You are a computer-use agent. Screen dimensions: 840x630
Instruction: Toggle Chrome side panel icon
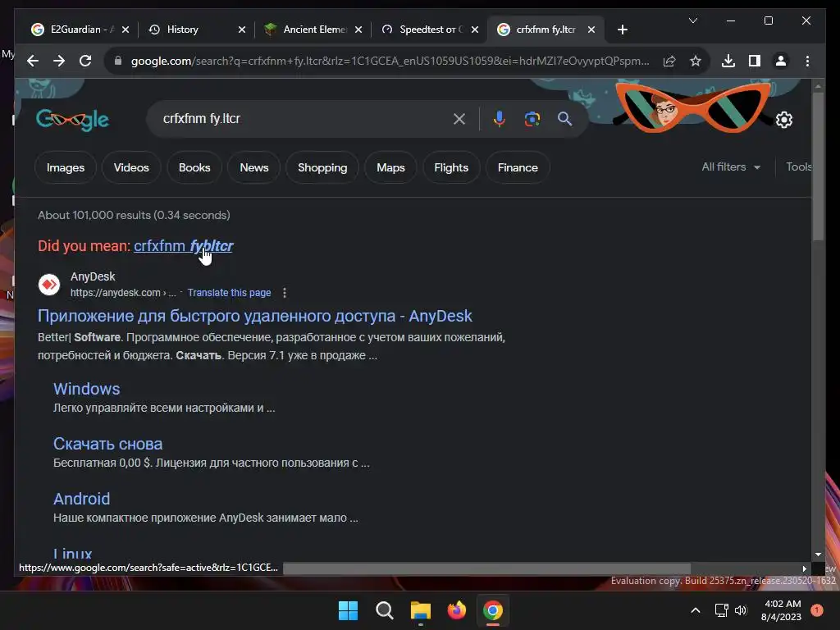pos(755,61)
